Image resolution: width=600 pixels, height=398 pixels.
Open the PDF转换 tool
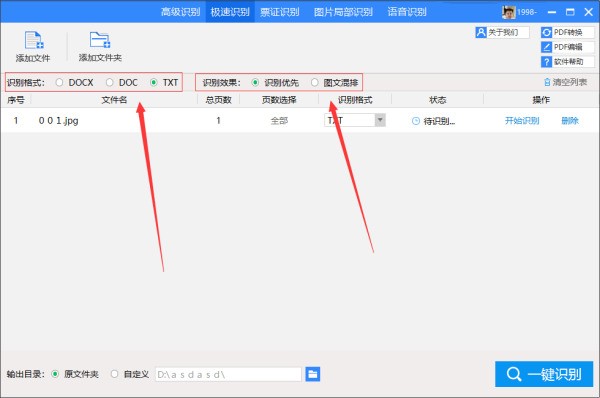coord(568,33)
